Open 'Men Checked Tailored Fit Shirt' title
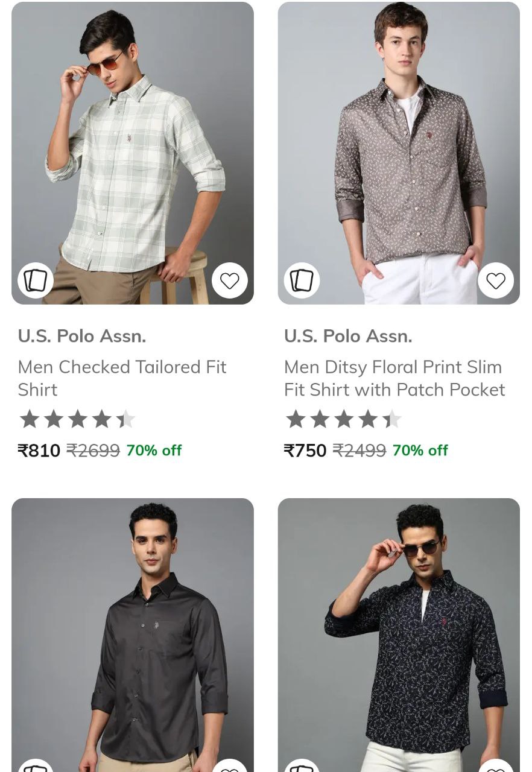 tap(122, 378)
